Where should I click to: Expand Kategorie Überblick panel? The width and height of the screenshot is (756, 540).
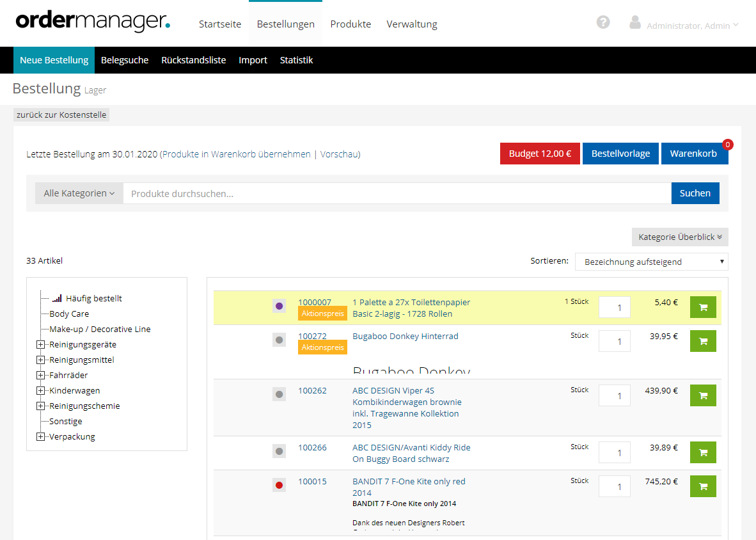679,237
